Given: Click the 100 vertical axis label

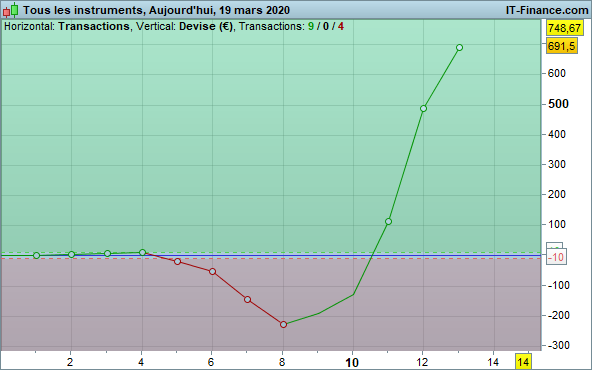Looking at the screenshot, I should [557, 225].
